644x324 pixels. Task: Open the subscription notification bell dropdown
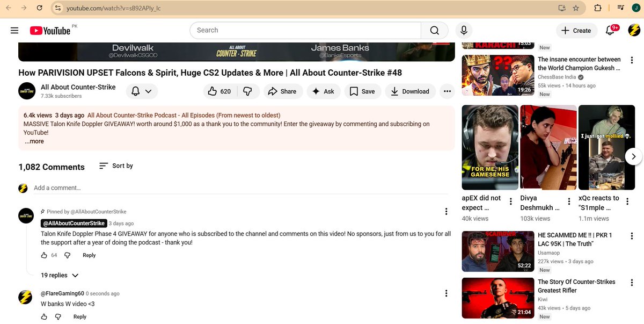tap(142, 91)
